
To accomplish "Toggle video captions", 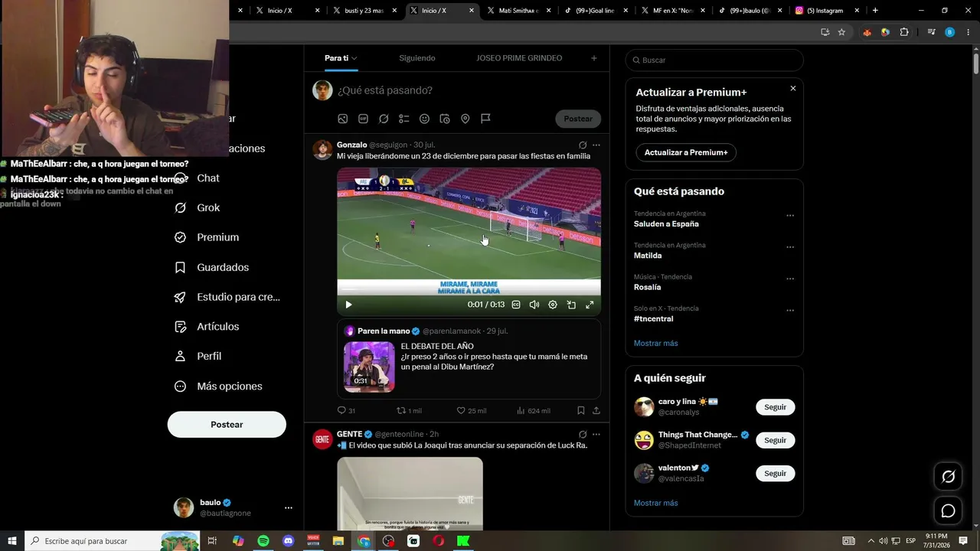I will [516, 305].
